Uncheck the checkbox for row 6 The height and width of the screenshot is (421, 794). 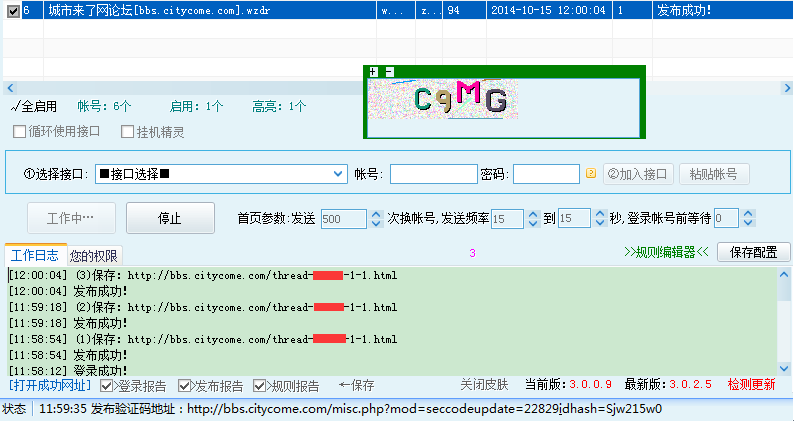pos(12,12)
